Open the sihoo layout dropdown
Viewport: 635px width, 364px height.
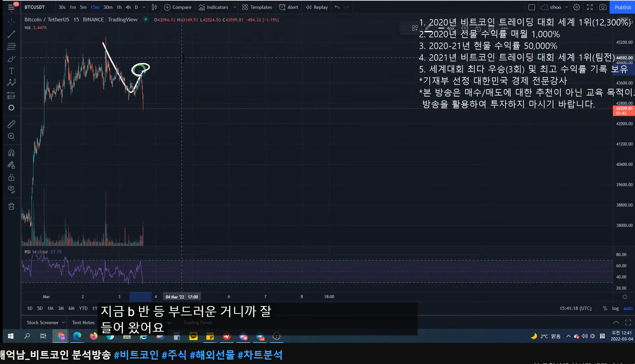[554, 7]
